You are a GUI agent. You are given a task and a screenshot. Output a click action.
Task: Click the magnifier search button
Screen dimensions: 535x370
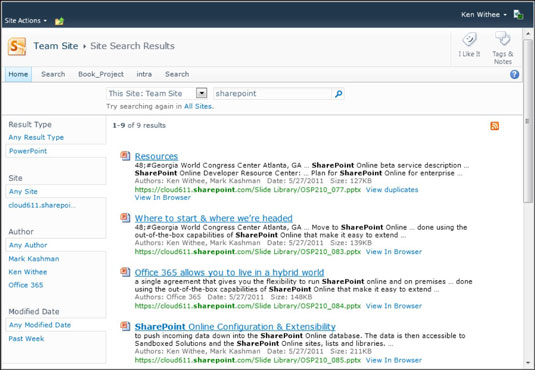coord(338,94)
